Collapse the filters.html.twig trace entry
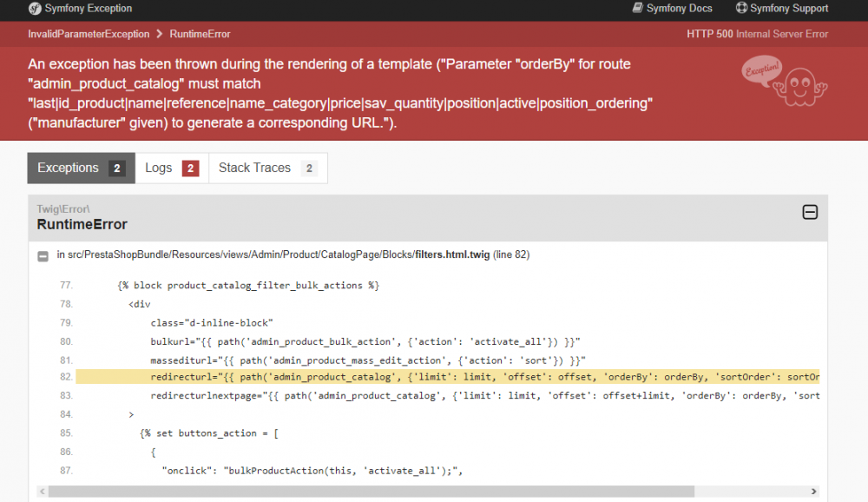868x502 pixels. (43, 255)
